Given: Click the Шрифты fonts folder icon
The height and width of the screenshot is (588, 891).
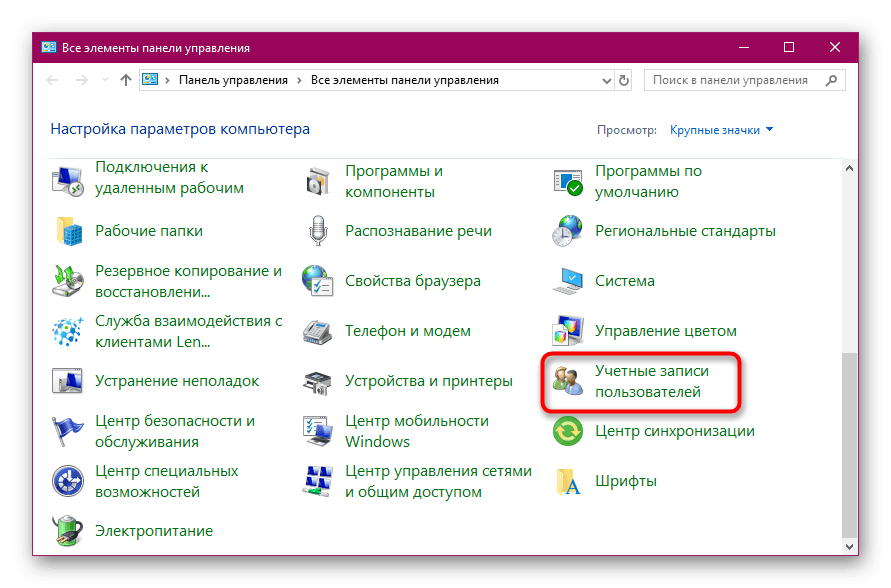Looking at the screenshot, I should [x=568, y=481].
